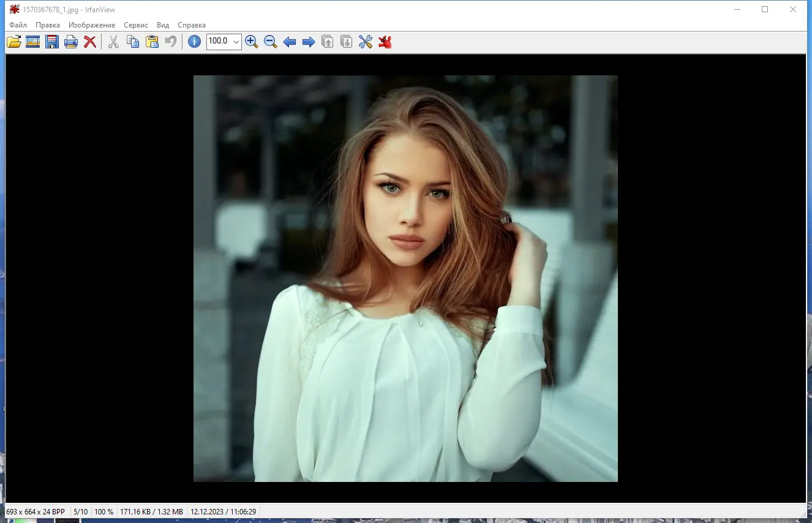Save image with floppy disk icon
Image resolution: width=812 pixels, height=523 pixels.
[52, 42]
